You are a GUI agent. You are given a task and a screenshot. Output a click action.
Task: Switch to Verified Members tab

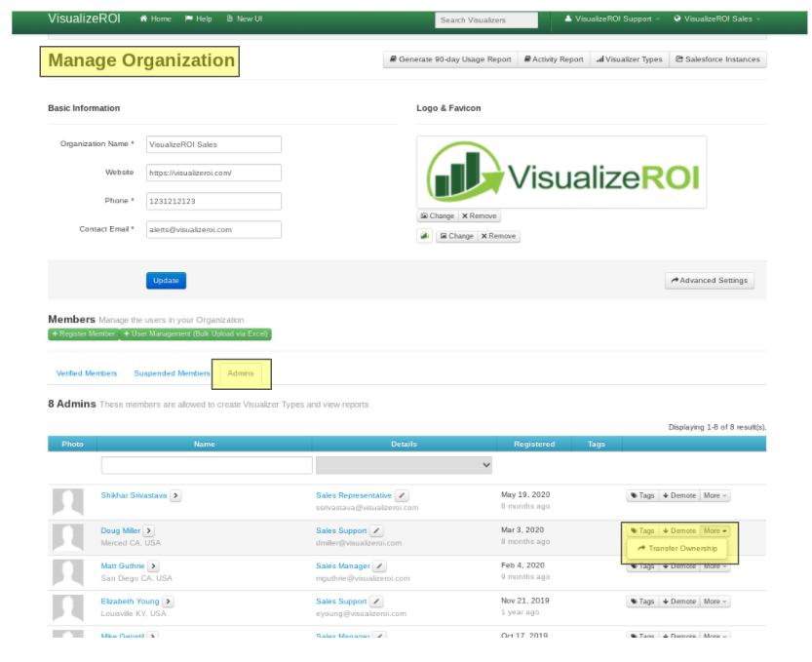pos(87,373)
